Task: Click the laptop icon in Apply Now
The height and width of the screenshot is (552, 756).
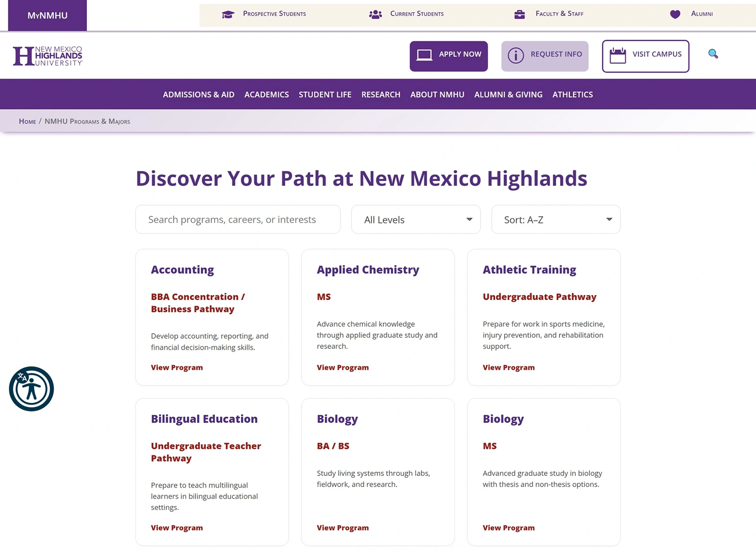Action: click(424, 55)
